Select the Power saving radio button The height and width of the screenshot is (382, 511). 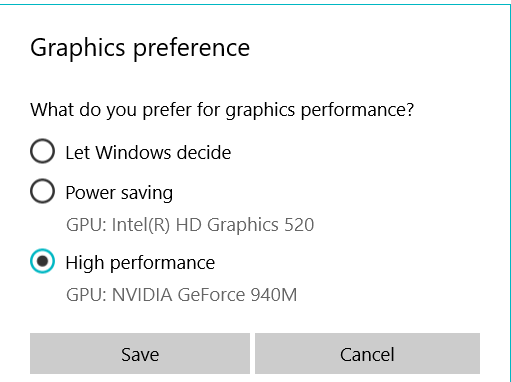click(42, 191)
